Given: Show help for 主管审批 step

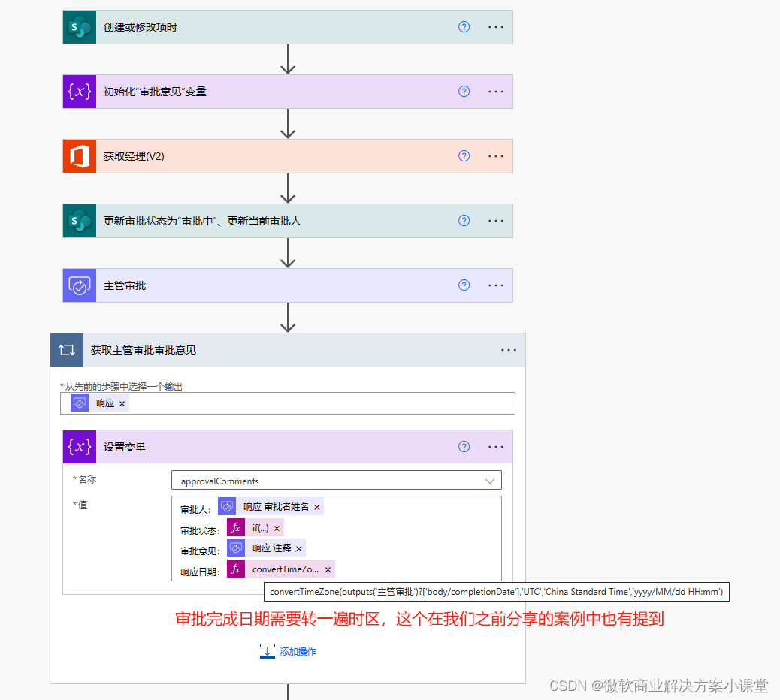Looking at the screenshot, I should coord(464,285).
